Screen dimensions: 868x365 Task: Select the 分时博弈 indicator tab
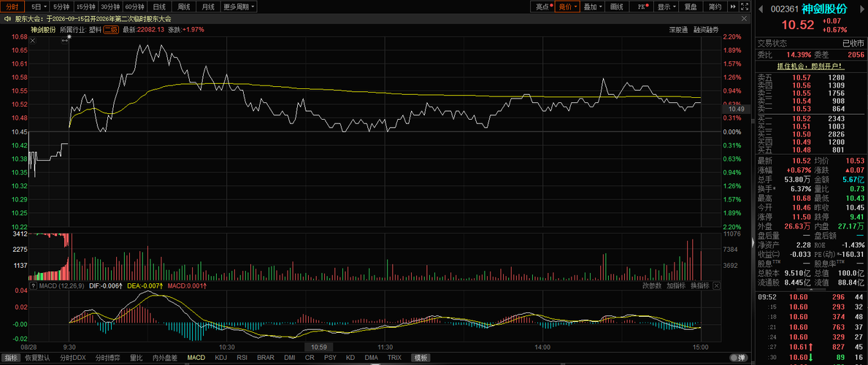(107, 358)
